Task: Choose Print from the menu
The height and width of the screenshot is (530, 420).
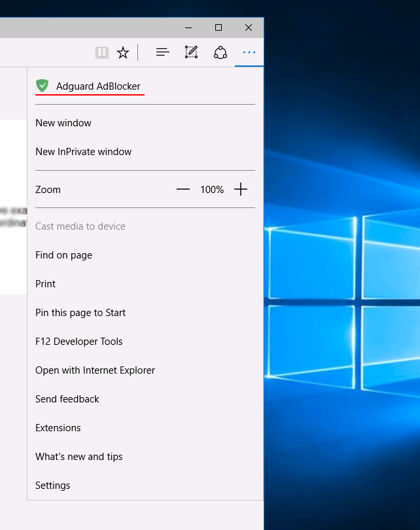Action: click(46, 284)
